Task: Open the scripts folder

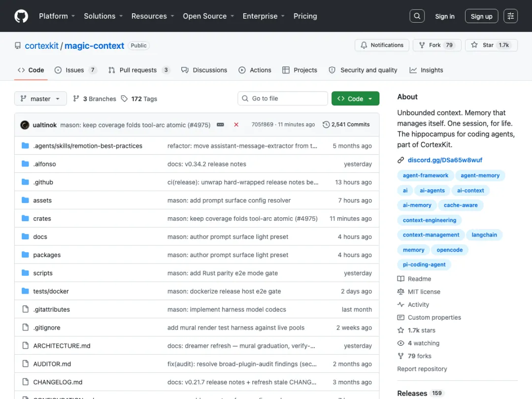Action: point(43,273)
